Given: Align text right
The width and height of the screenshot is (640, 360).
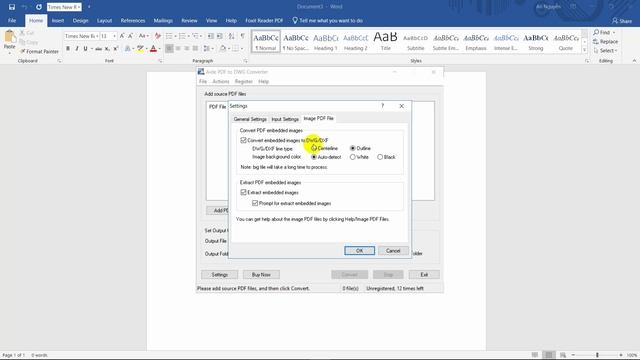Looking at the screenshot, I should [187, 49].
